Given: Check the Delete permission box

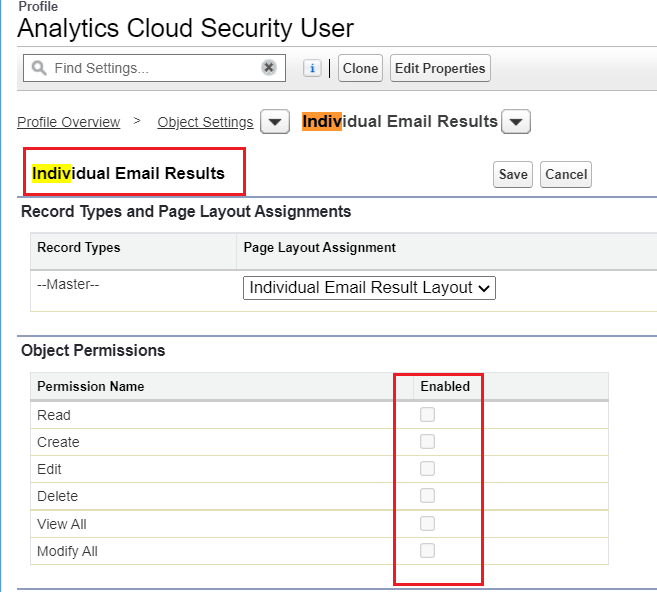Looking at the screenshot, I should point(427,496).
